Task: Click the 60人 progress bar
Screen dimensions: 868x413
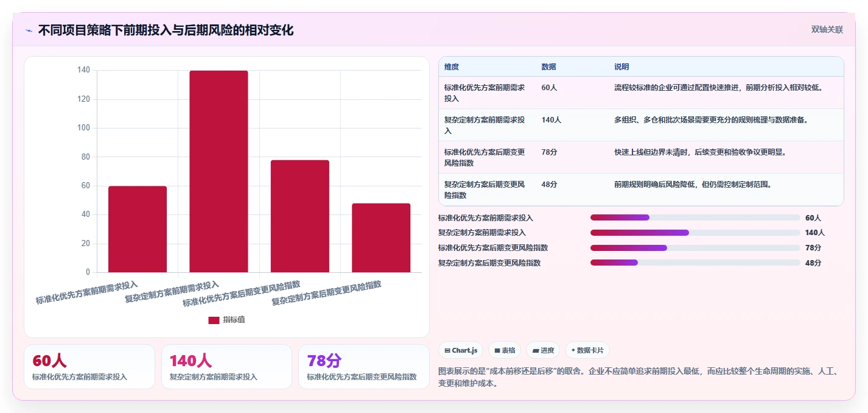Action: (x=695, y=217)
